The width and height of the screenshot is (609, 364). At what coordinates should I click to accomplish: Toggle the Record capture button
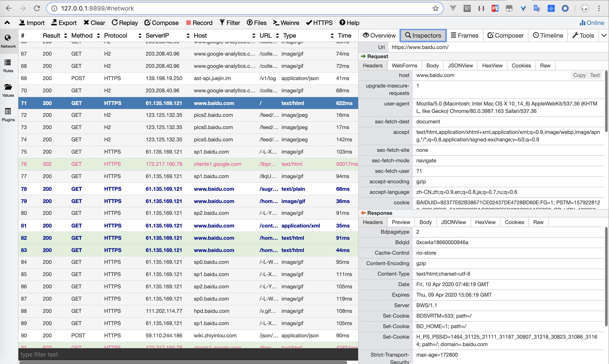pos(199,23)
